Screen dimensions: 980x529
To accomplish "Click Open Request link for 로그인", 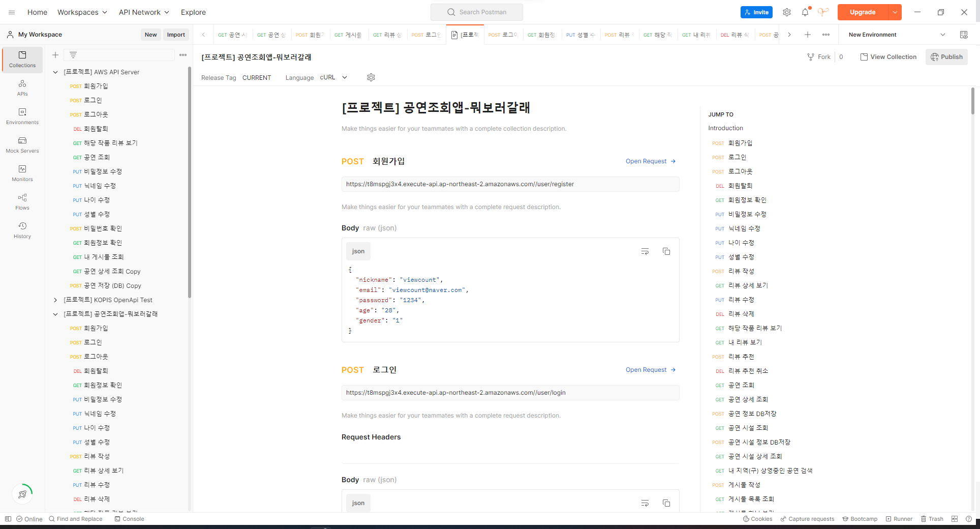I will pyautogui.click(x=651, y=370).
